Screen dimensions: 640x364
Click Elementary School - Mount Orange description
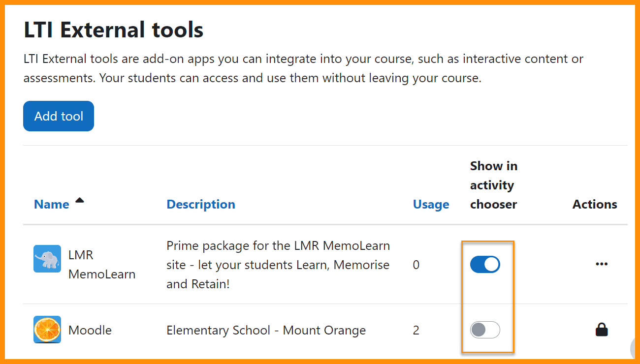point(266,330)
